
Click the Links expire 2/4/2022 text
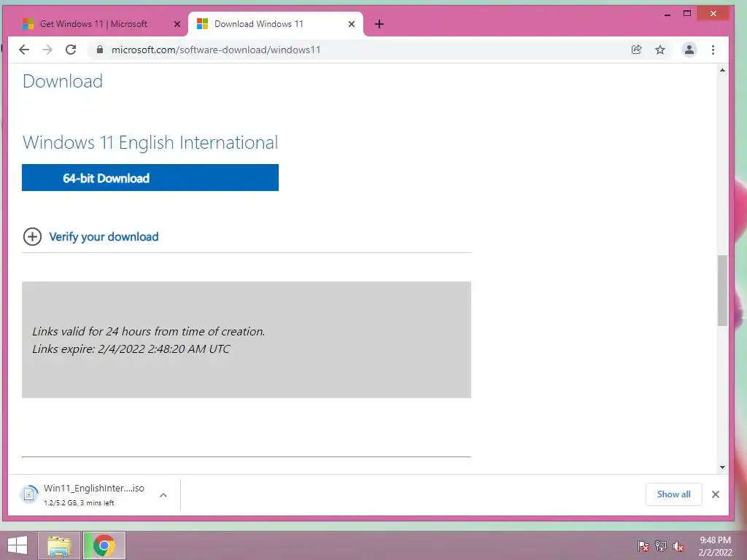pyautogui.click(x=131, y=349)
